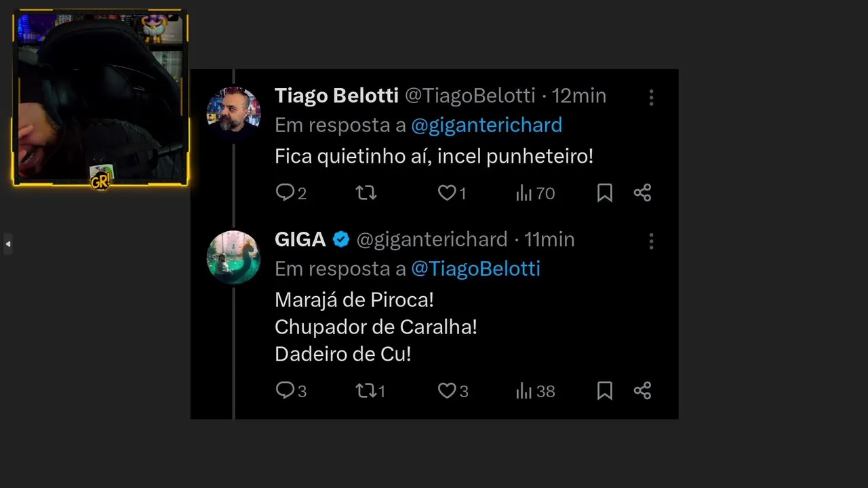
Task: Open the @giganterichard mention link
Action: pyautogui.click(x=486, y=125)
